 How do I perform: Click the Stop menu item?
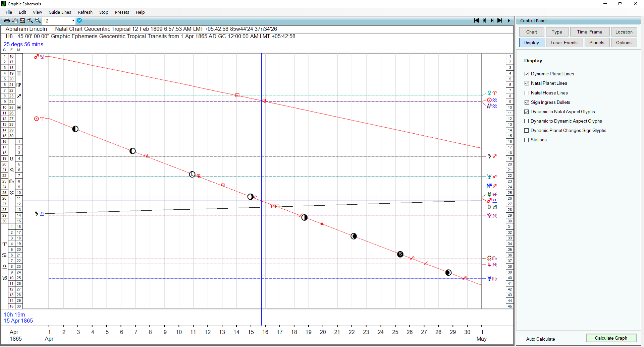tap(104, 12)
